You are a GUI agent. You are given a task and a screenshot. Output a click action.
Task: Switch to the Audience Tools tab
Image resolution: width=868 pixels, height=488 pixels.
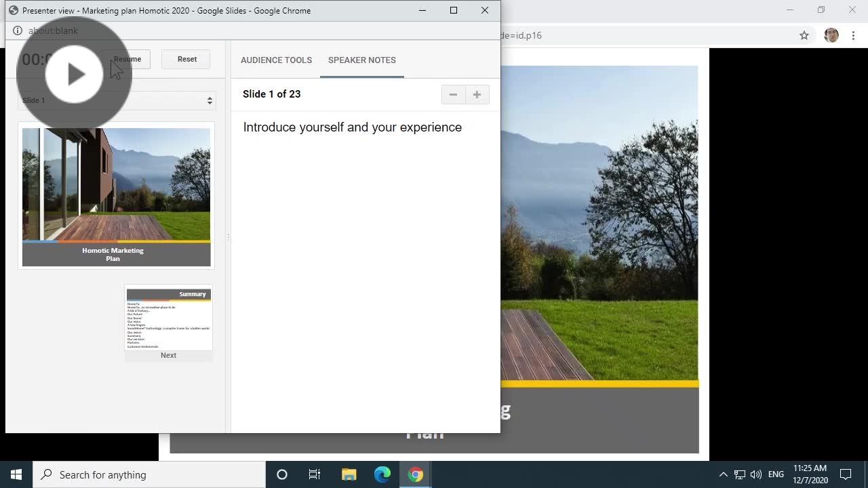pos(276,60)
